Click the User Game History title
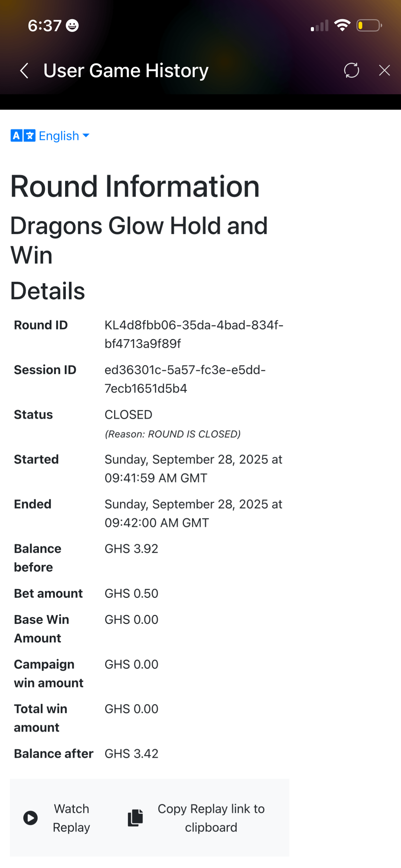401x868 pixels. tap(126, 71)
